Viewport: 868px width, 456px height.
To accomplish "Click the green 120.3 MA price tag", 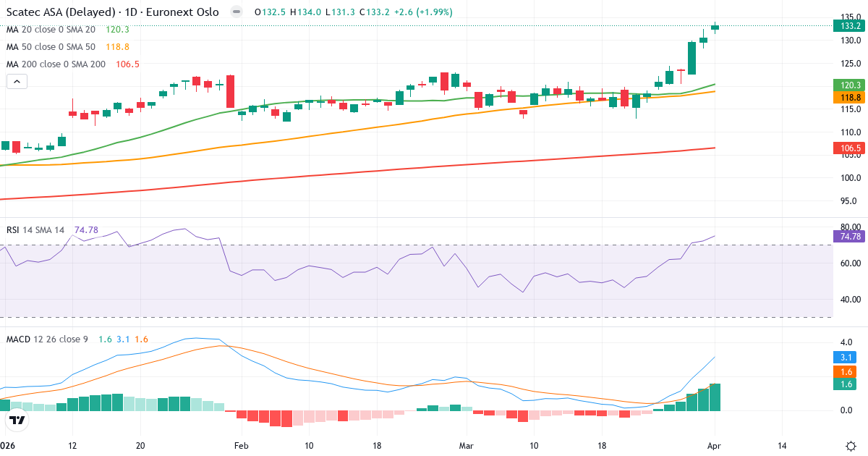I will 850,85.
